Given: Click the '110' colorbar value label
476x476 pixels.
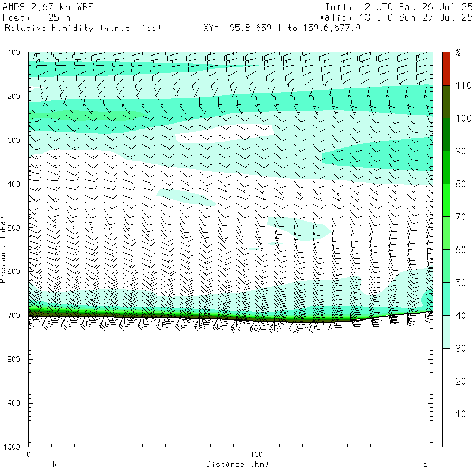Looking at the screenshot, I should (x=463, y=86).
